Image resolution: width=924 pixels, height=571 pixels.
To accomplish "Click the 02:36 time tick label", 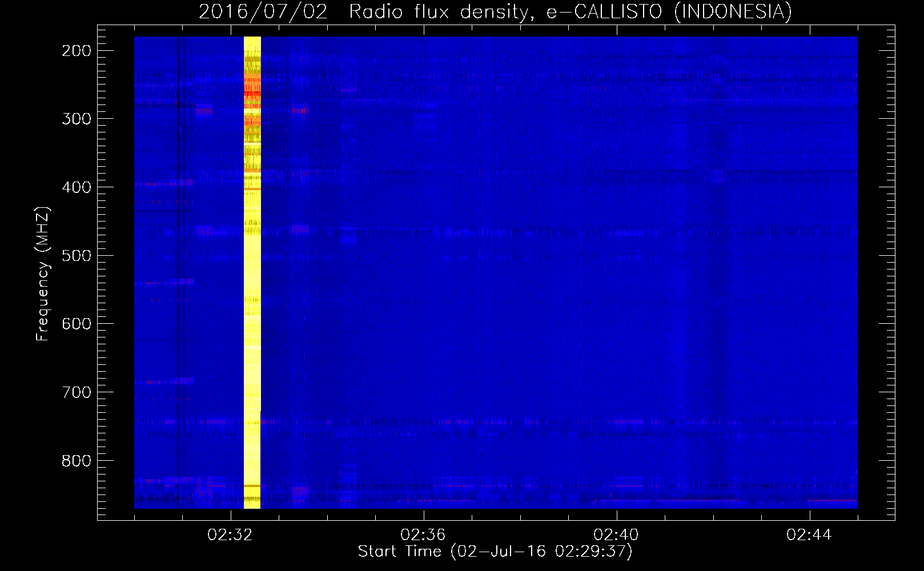I will click(423, 534).
